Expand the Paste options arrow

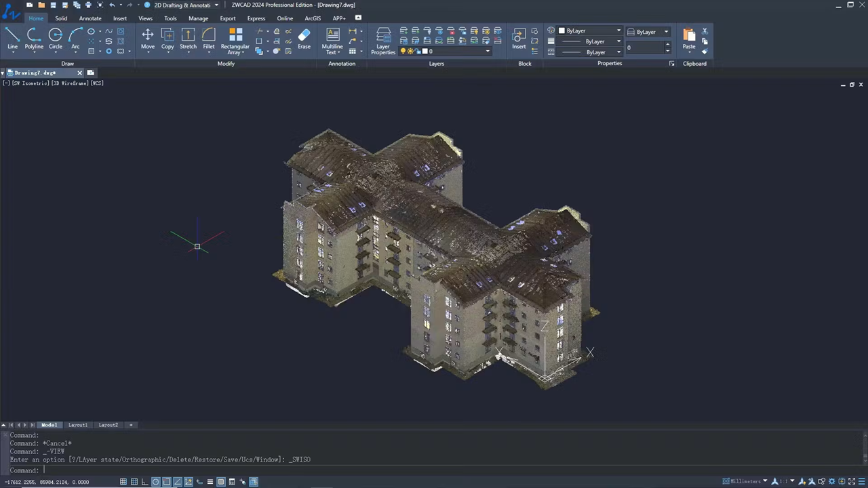[x=689, y=52]
